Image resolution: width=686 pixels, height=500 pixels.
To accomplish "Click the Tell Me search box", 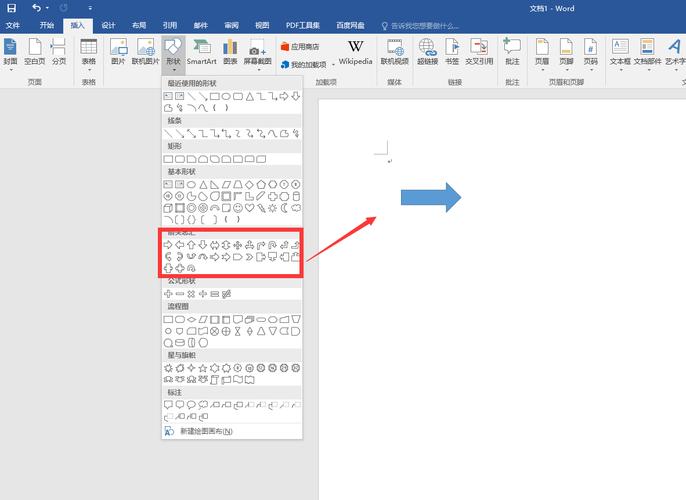I will (x=420, y=26).
